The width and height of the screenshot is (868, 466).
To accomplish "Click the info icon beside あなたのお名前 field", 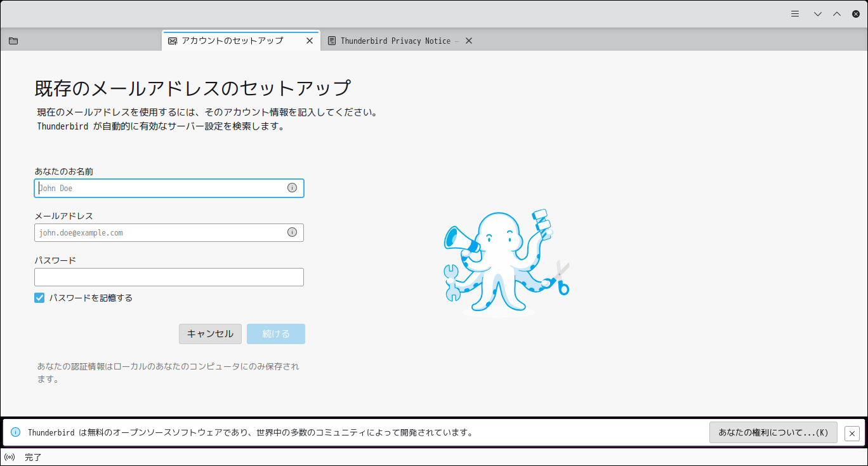I will pyautogui.click(x=292, y=188).
